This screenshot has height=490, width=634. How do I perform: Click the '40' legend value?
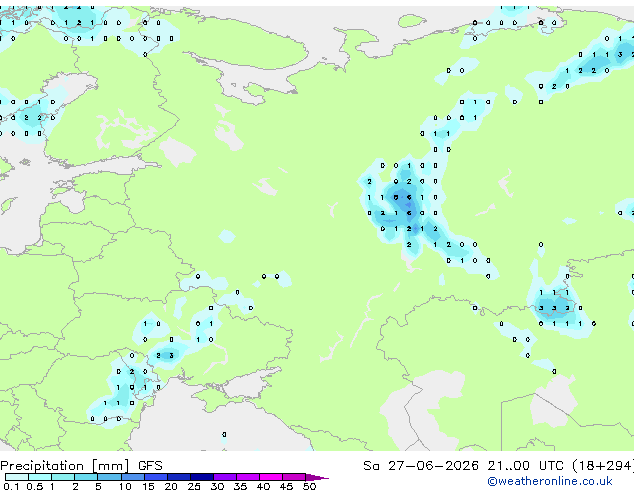pos(264,486)
